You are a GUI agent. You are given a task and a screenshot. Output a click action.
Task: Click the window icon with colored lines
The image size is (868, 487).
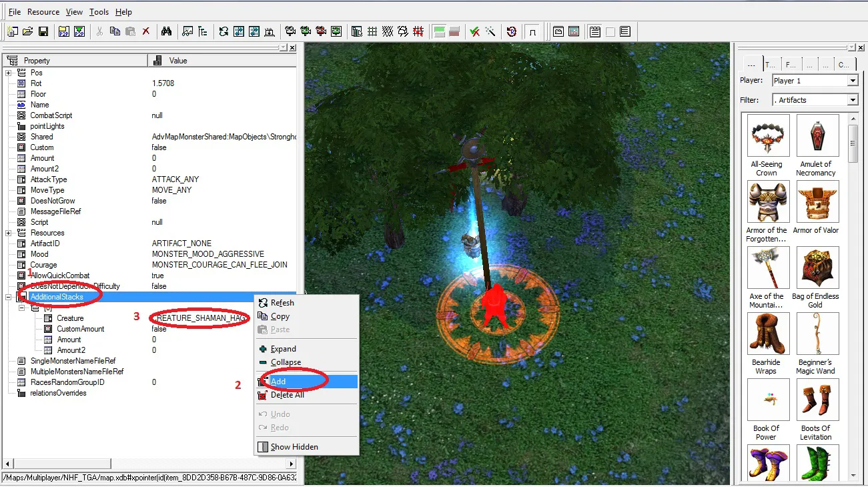(574, 31)
